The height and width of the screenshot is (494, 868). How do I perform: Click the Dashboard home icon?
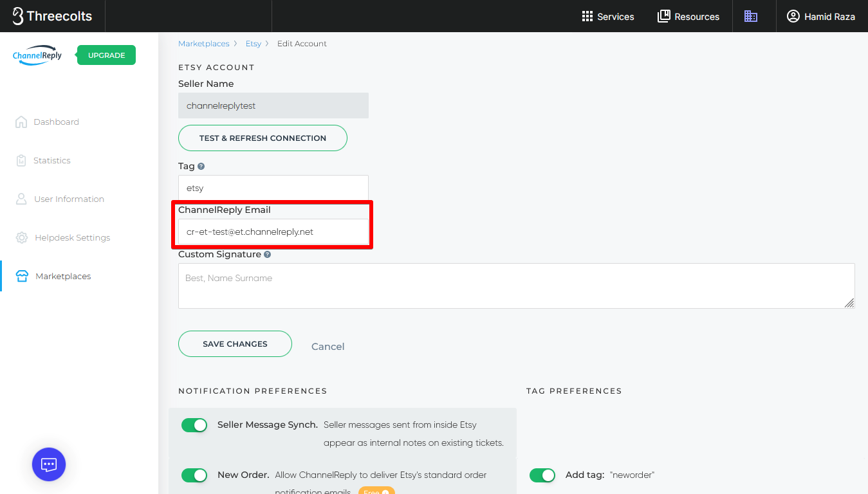(x=21, y=122)
